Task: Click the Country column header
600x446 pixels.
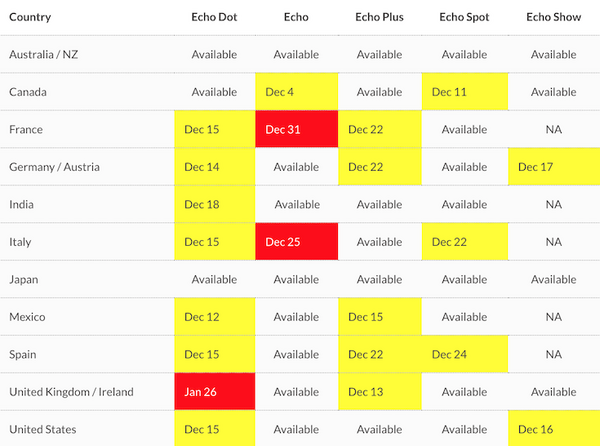Action: point(30,17)
